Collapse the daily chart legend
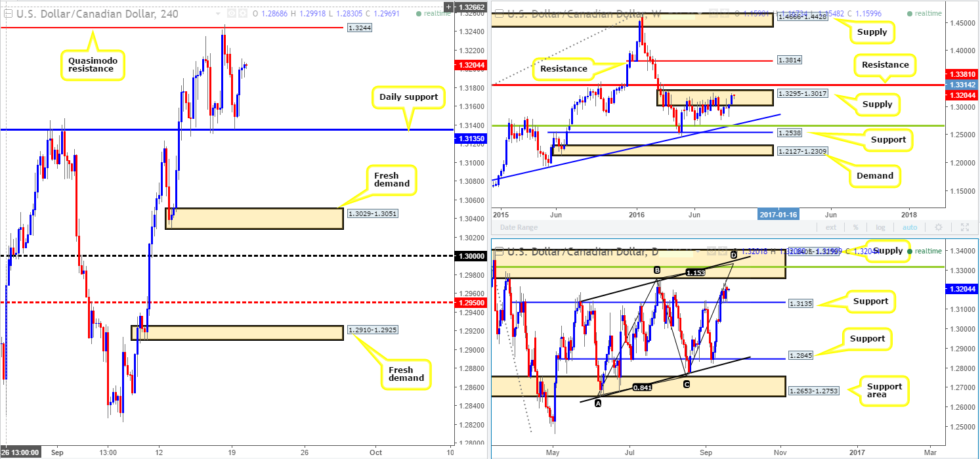Image resolution: width=980 pixels, height=459 pixels. click(x=499, y=251)
